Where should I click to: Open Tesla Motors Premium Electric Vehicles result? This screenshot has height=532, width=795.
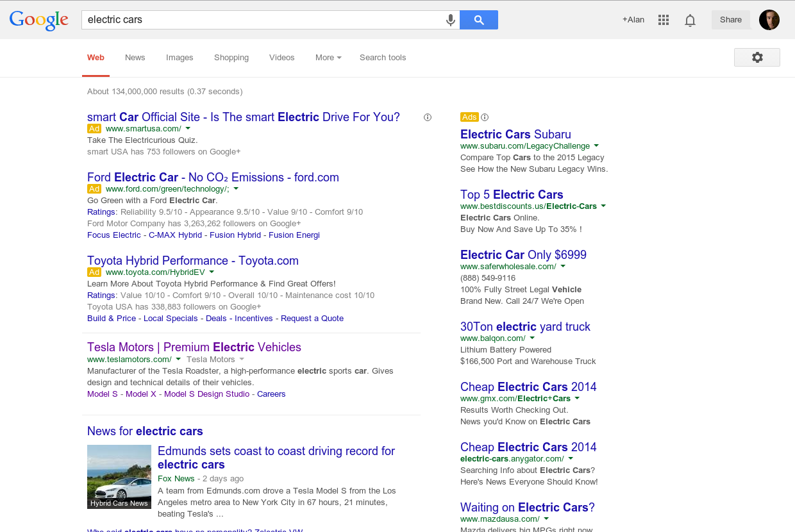click(194, 347)
